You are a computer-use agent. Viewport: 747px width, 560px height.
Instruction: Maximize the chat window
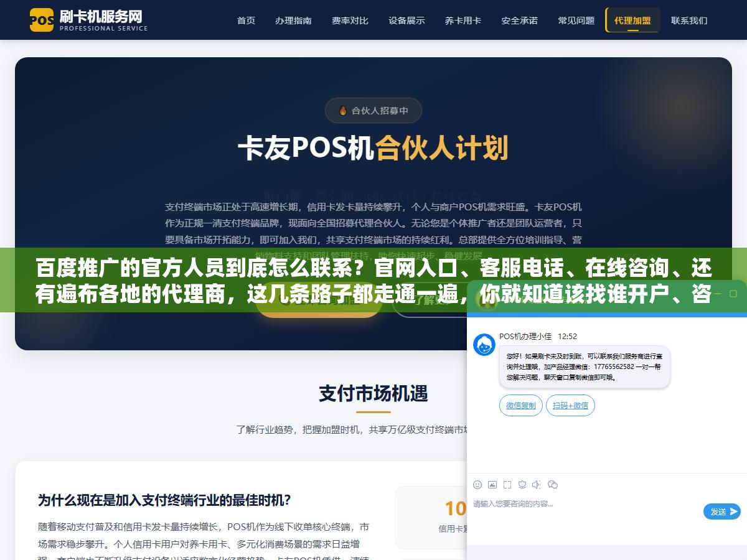735,294
